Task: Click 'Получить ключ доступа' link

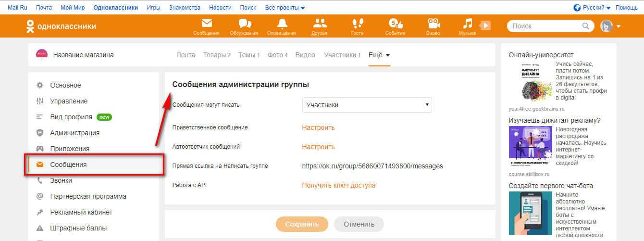Action: pyautogui.click(x=338, y=185)
